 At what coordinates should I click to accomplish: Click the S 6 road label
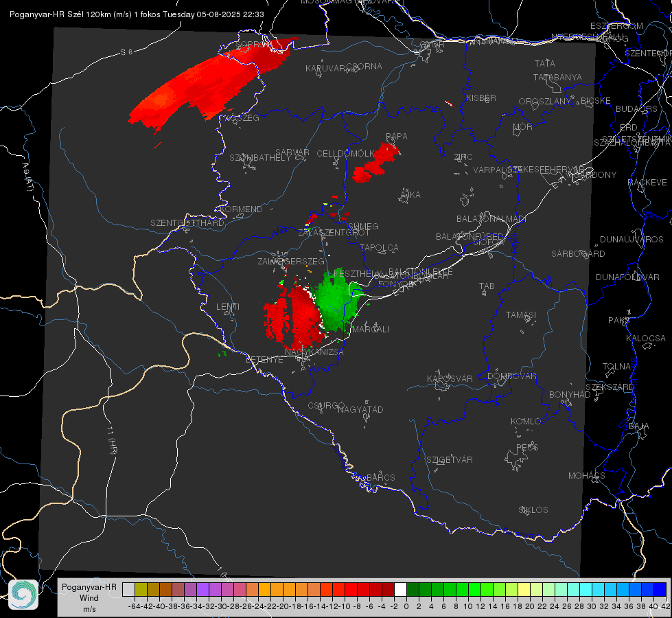click(126, 52)
